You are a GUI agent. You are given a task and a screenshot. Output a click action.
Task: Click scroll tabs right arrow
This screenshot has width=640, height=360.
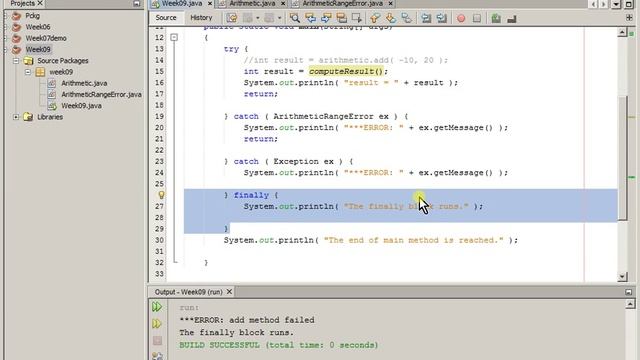click(x=604, y=4)
